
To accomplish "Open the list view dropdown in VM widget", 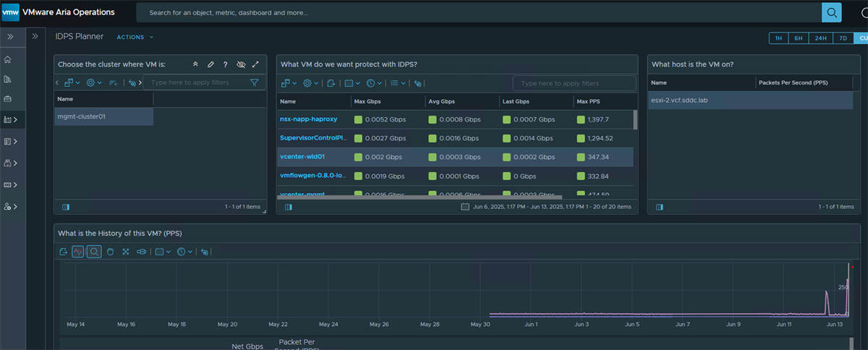I will click(x=397, y=83).
